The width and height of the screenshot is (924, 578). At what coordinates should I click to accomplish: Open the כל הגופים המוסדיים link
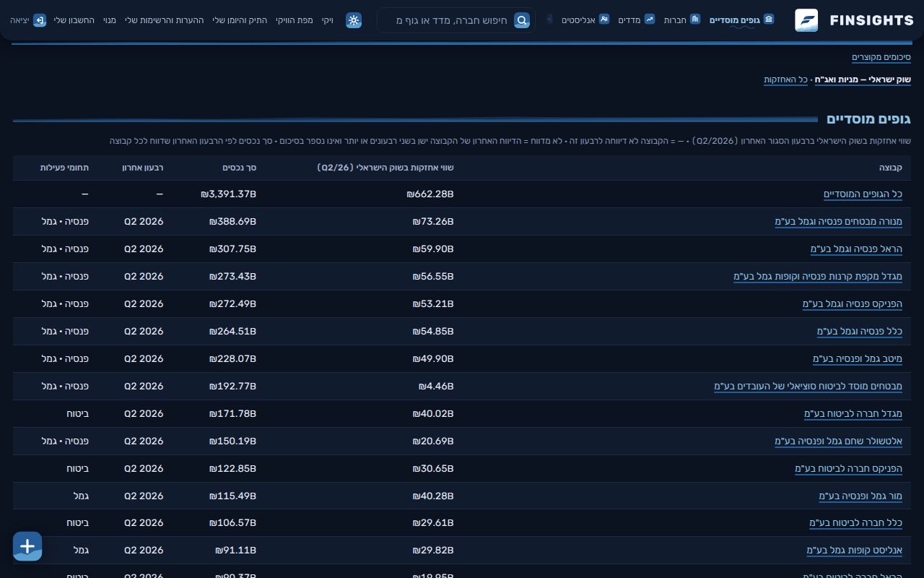(863, 194)
